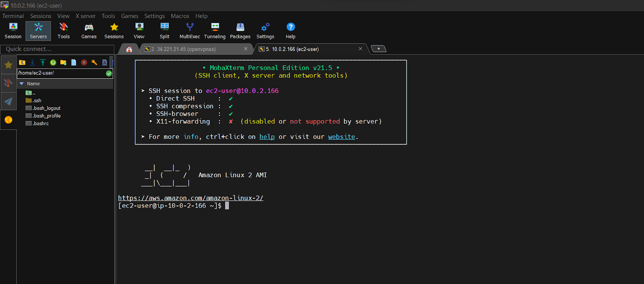Go to parent directory icon in SFTP toolbar
This screenshot has height=284, width=644.
[22, 62]
